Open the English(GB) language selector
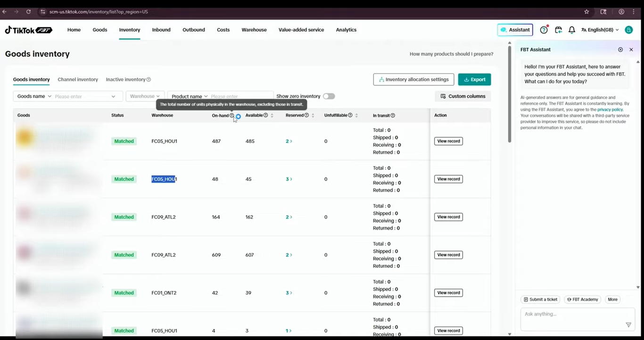This screenshot has height=340, width=644. 600,30
